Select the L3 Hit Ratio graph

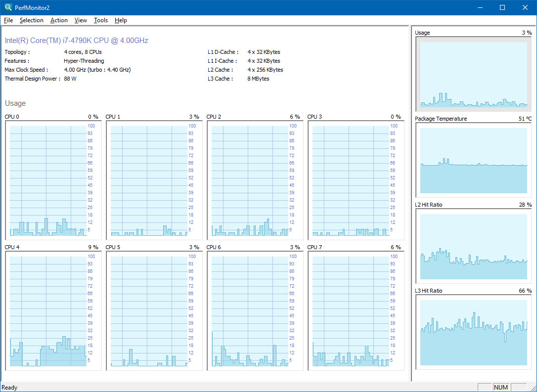pyautogui.click(x=474, y=332)
